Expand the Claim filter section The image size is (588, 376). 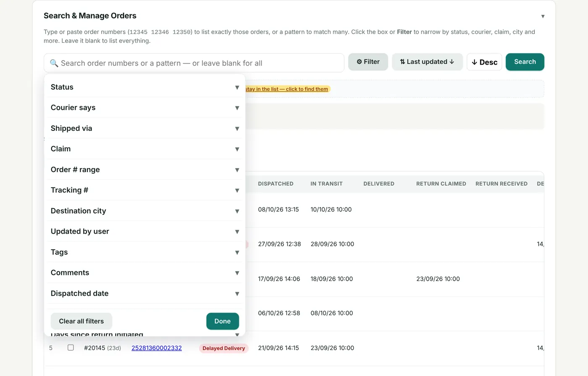(144, 149)
